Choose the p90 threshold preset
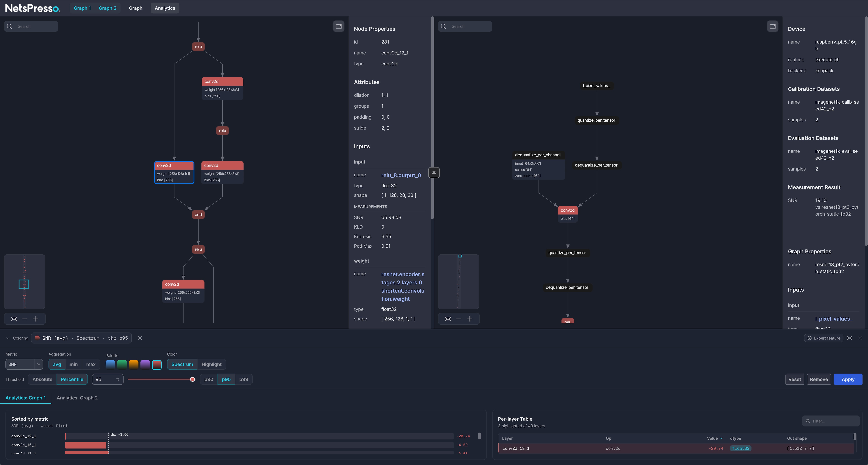The height and width of the screenshot is (465, 868). pyautogui.click(x=208, y=379)
